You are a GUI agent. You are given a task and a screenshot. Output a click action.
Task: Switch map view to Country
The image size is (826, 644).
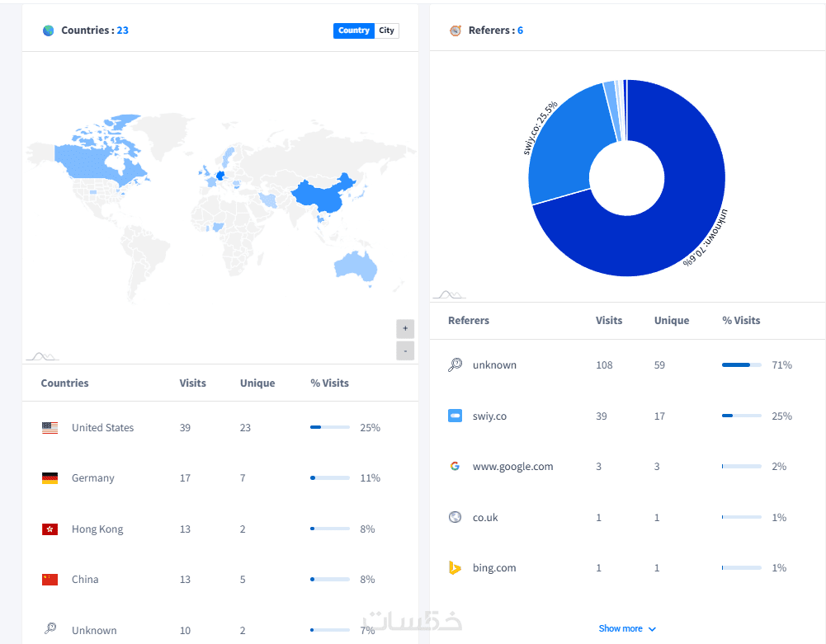coord(353,31)
